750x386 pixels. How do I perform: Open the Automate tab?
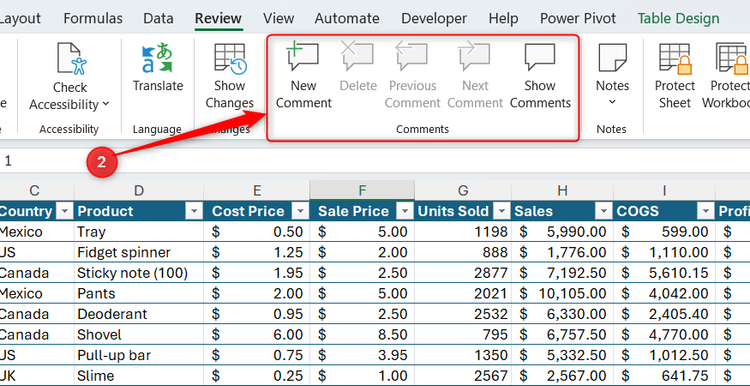tap(347, 19)
